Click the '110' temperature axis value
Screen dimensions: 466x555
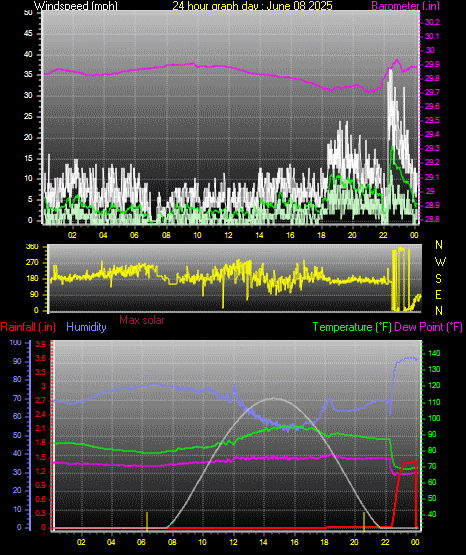(434, 402)
